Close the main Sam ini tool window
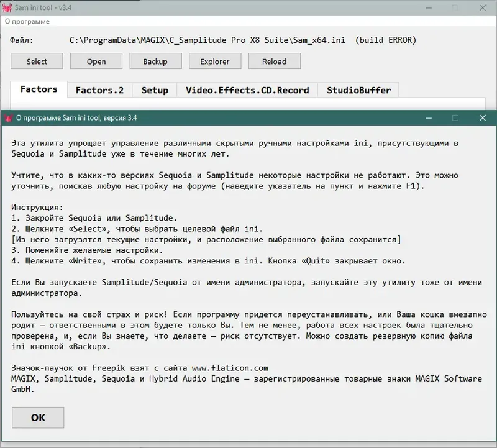Image resolution: width=497 pixels, height=448 pixels. tap(483, 7)
